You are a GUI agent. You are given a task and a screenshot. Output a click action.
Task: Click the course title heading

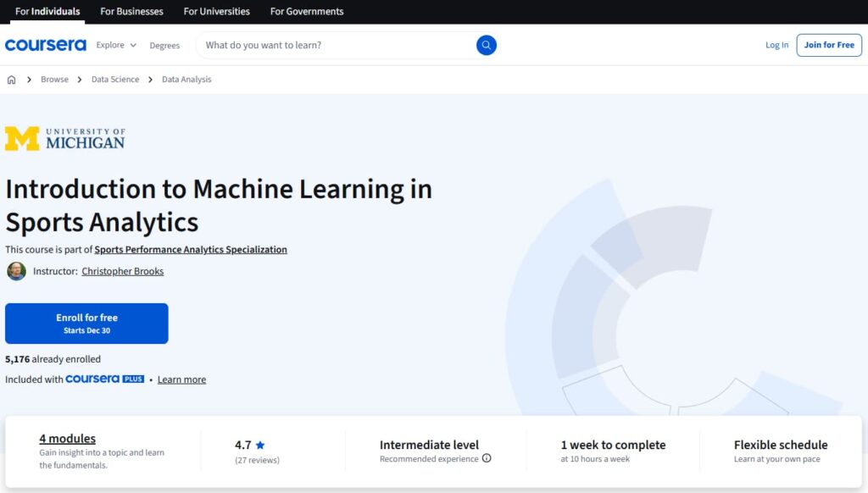(219, 205)
